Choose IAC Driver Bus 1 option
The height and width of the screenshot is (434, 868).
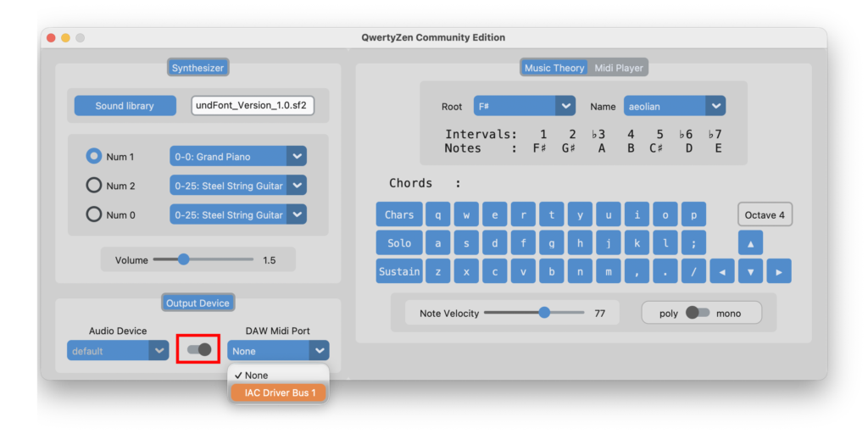click(x=278, y=393)
